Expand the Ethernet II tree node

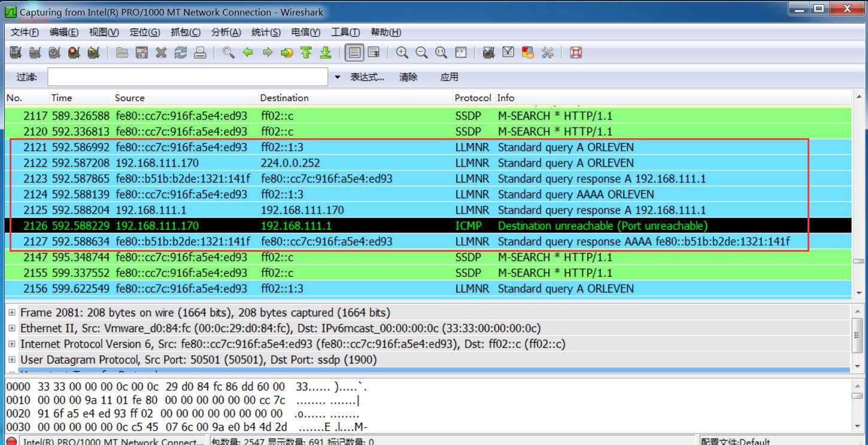(x=11, y=328)
